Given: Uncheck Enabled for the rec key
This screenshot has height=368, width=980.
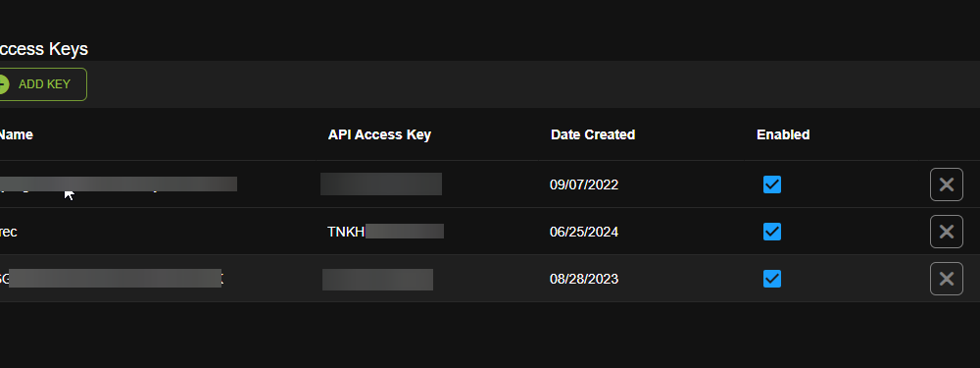Looking at the screenshot, I should [x=772, y=232].
